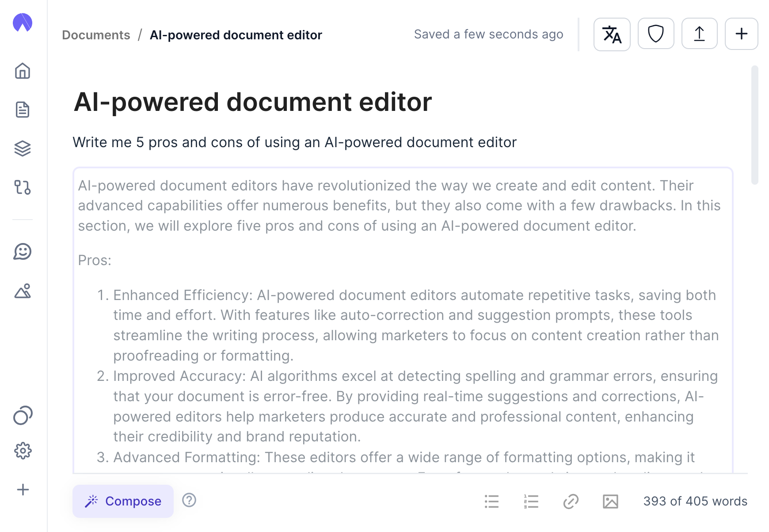Open the chat assistant in the sidebar
This screenshot has width=769, height=532.
pos(23,252)
